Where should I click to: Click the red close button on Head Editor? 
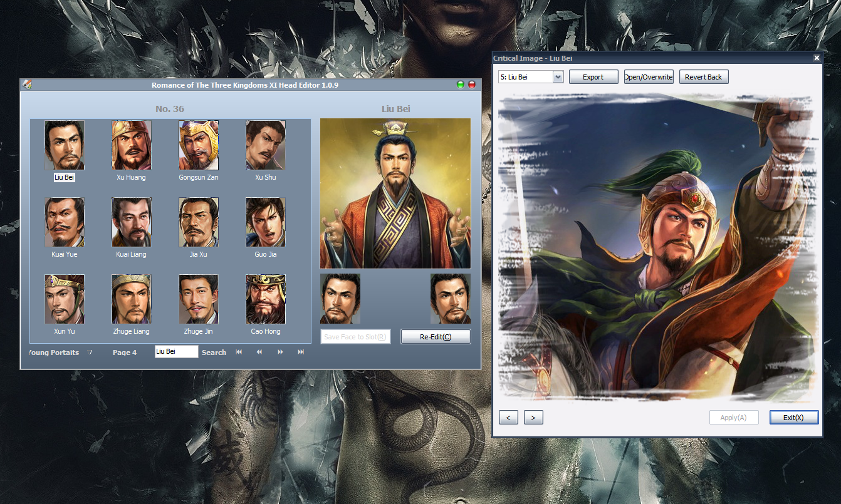(x=472, y=85)
